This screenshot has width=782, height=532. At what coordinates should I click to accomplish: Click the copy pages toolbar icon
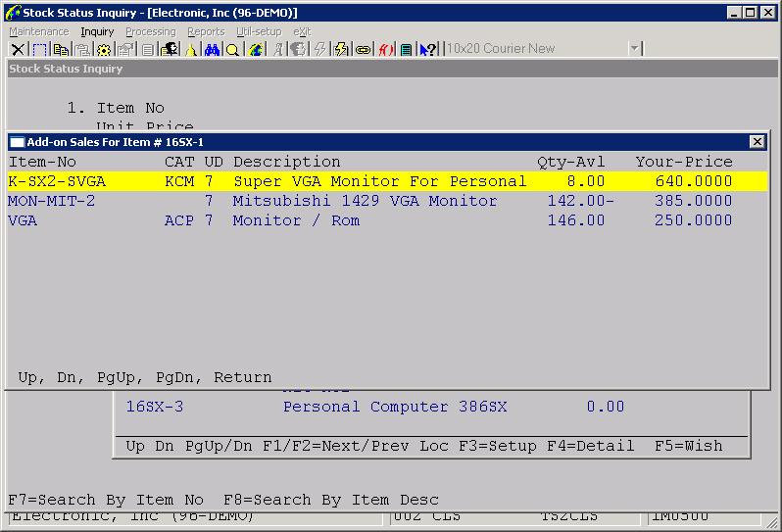click(61, 49)
